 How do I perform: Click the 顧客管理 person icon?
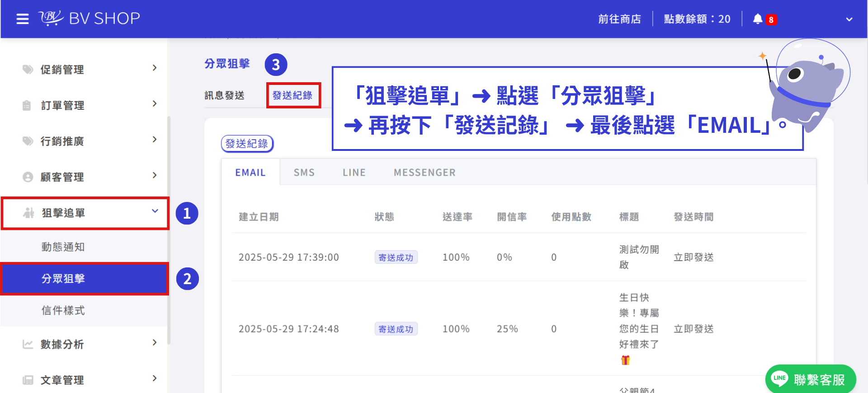(x=28, y=177)
